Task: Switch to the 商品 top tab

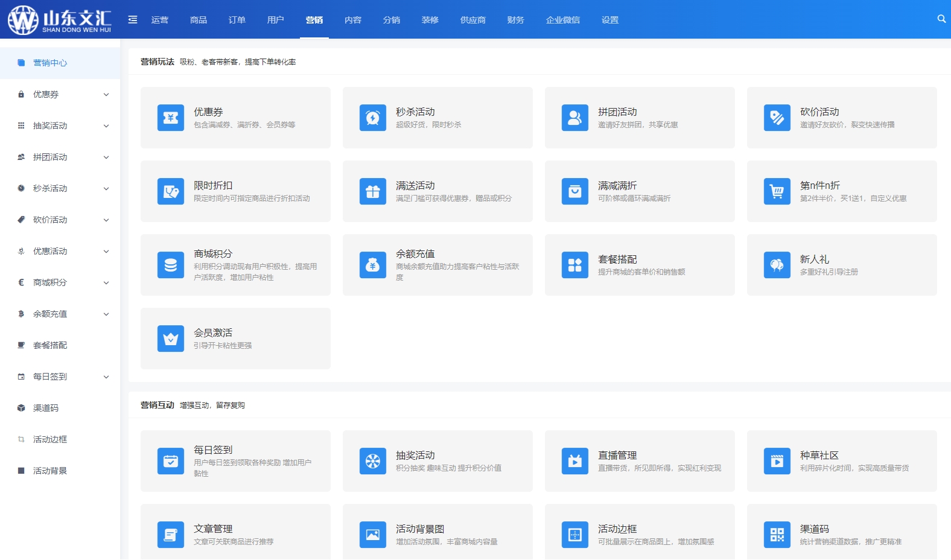Action: 199,20
